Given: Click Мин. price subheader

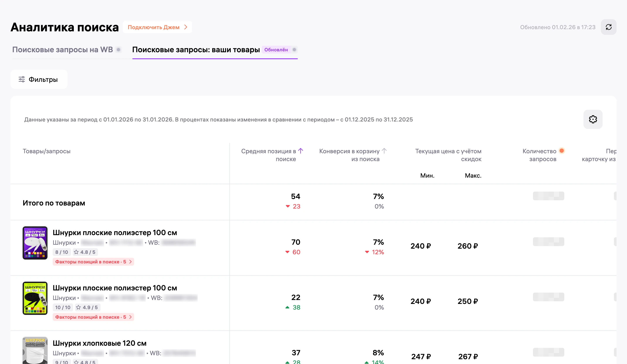Looking at the screenshot, I should click(x=427, y=175).
